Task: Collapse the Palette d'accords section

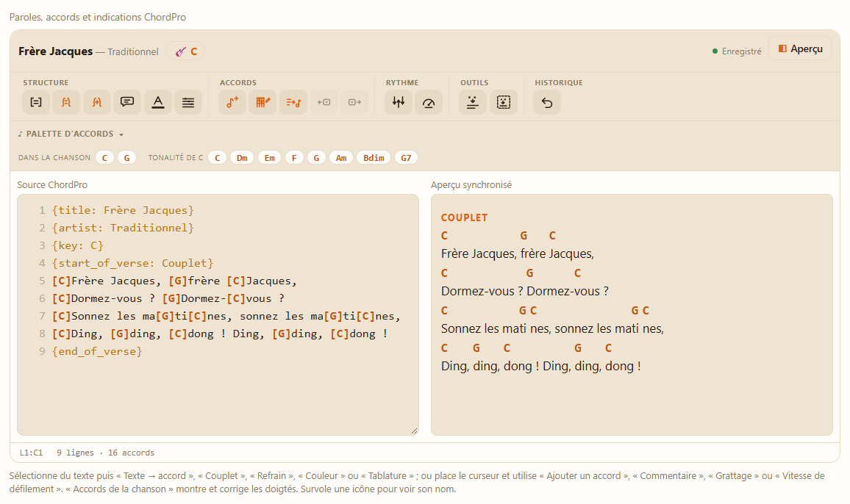Action: pyautogui.click(x=71, y=134)
